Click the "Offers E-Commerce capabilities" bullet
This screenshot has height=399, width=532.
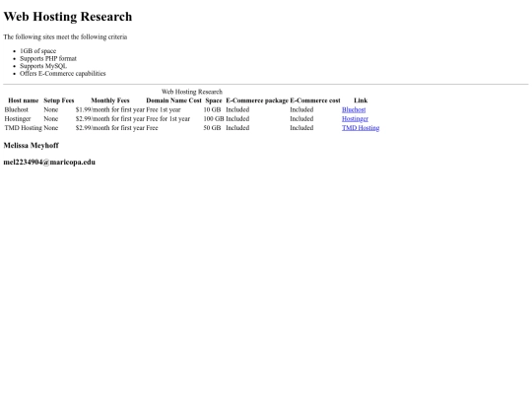[63, 73]
